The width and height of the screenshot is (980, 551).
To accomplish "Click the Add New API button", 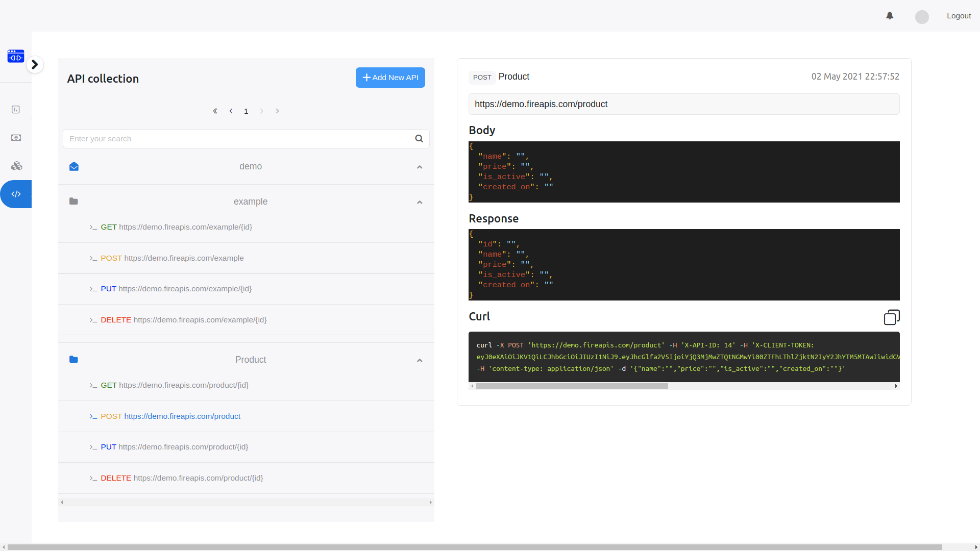I will click(390, 78).
